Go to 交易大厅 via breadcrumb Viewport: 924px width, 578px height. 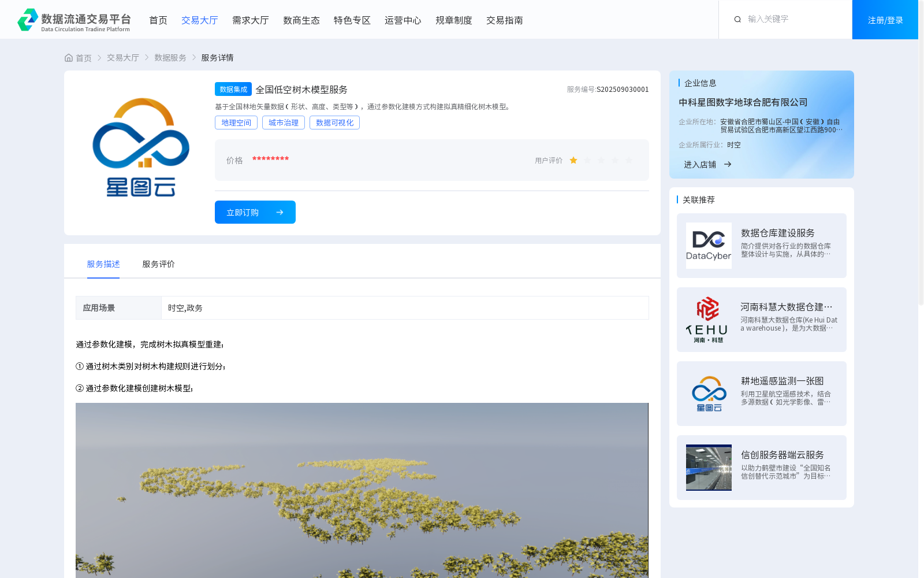pos(123,58)
